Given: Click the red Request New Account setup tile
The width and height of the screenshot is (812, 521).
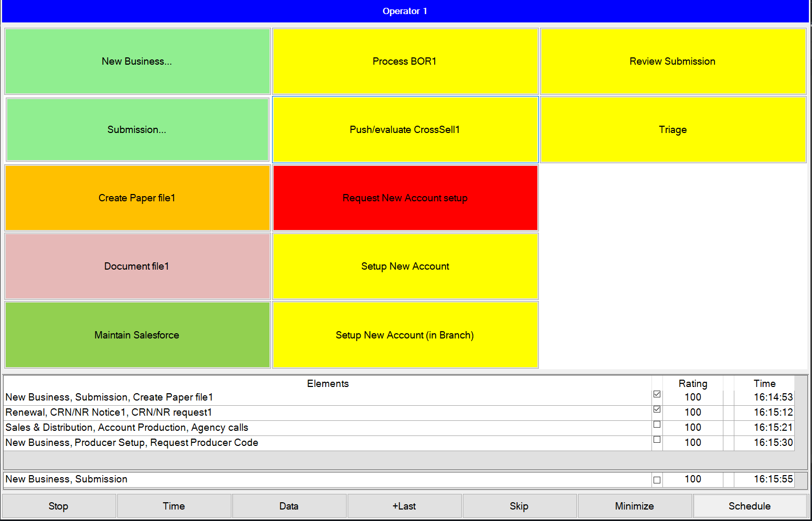Looking at the screenshot, I should 405,198.
